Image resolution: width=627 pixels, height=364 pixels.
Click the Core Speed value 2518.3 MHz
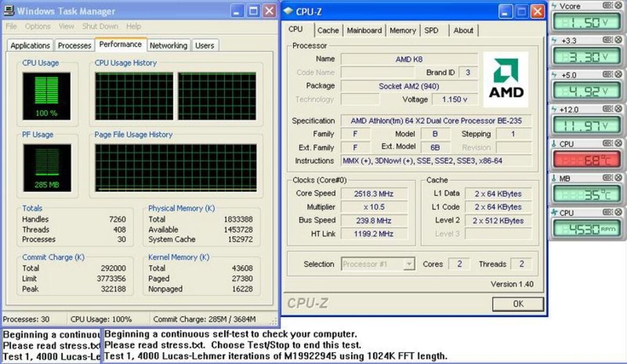(374, 194)
